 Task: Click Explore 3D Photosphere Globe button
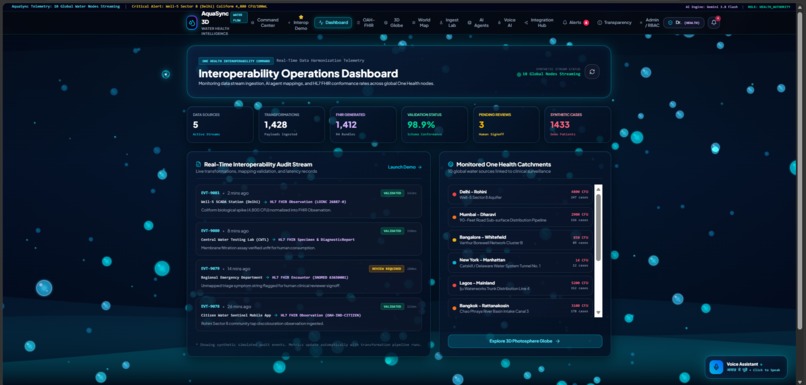(x=525, y=341)
